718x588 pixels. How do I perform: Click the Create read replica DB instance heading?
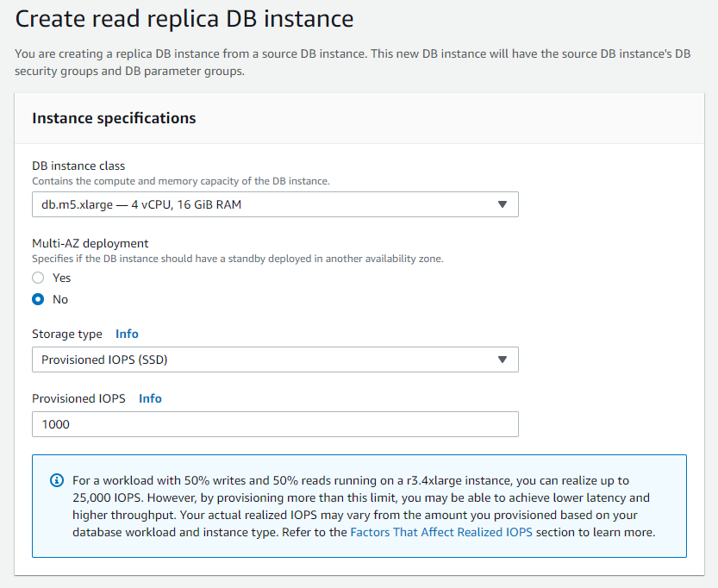pyautogui.click(x=184, y=18)
